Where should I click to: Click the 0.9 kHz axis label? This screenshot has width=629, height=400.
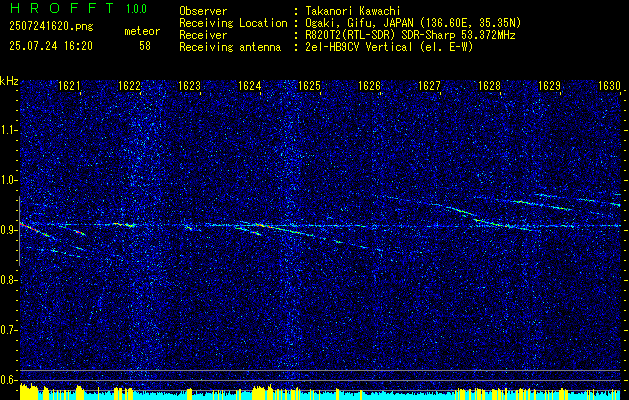(8, 230)
